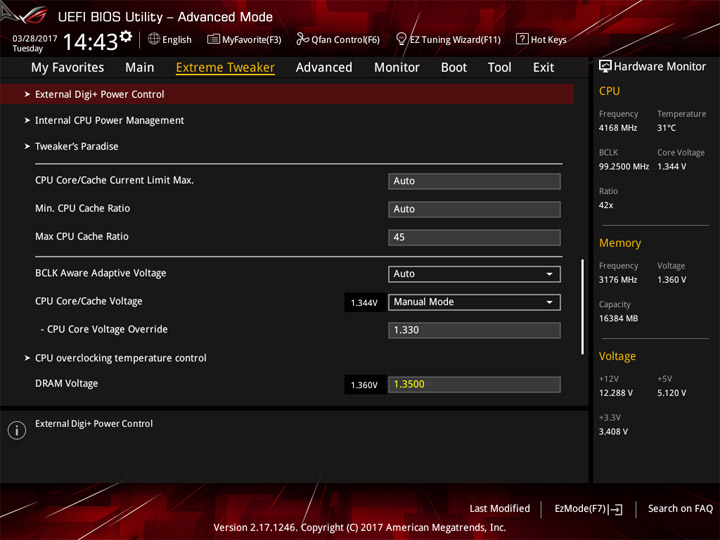Click CPU Core/Cache Current Limit Max. field
720x540 pixels.
pos(474,181)
